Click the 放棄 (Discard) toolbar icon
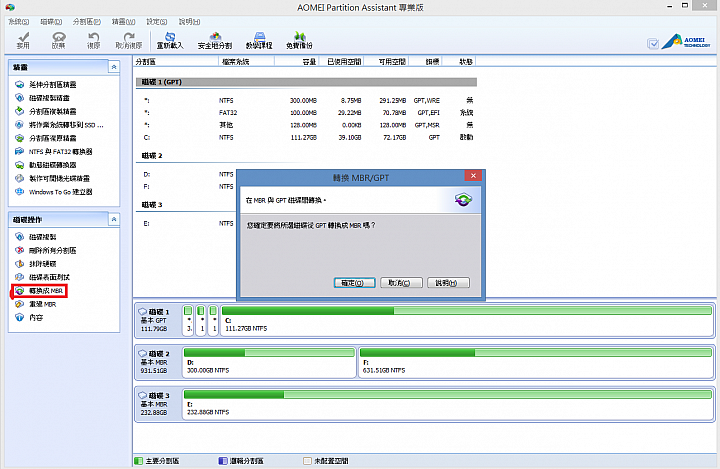 [58, 40]
